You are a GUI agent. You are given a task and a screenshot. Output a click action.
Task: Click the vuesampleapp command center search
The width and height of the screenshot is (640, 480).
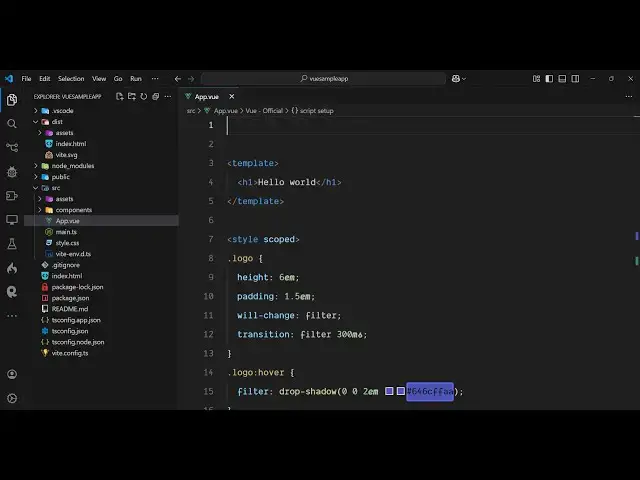[x=323, y=79]
